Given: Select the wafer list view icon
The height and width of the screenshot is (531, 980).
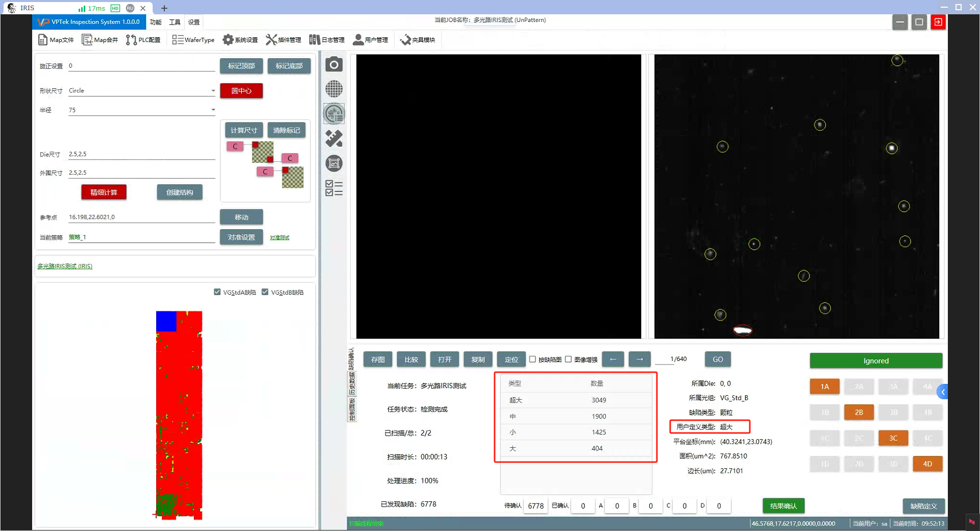Looking at the screenshot, I should [x=334, y=113].
